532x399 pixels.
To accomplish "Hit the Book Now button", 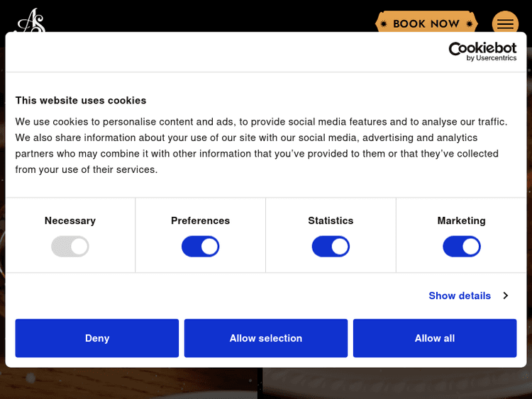I will tap(426, 23).
